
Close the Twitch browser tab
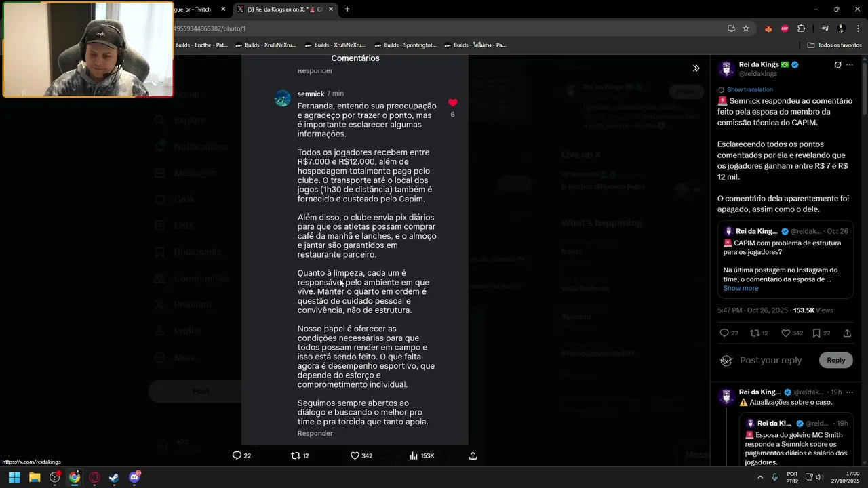click(x=223, y=9)
